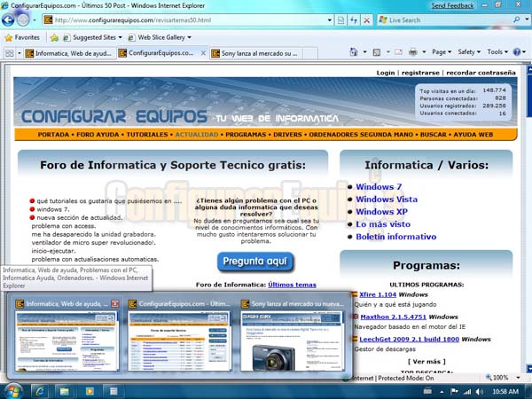532x399 pixels.
Task: Click recordar contraseña link
Action: click(481, 73)
